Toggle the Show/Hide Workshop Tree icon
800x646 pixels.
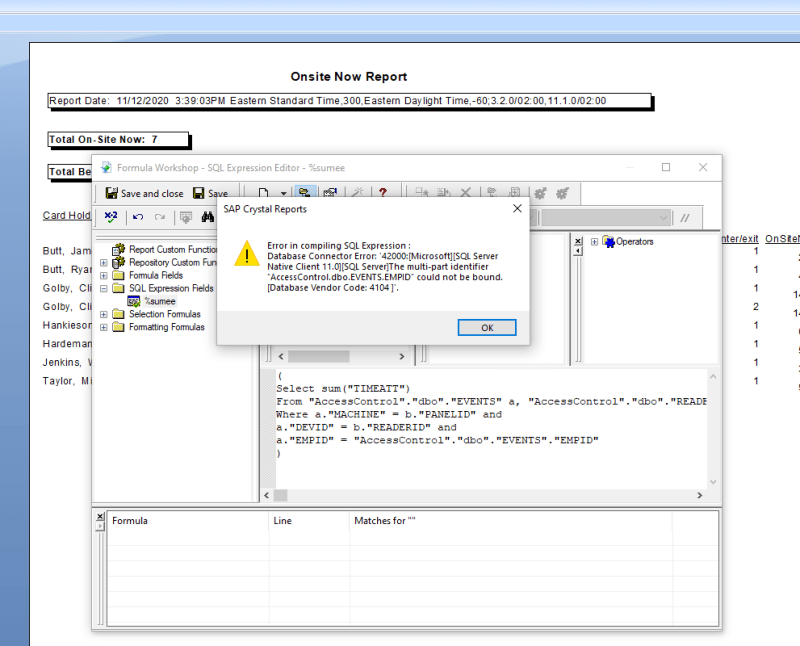(x=305, y=193)
